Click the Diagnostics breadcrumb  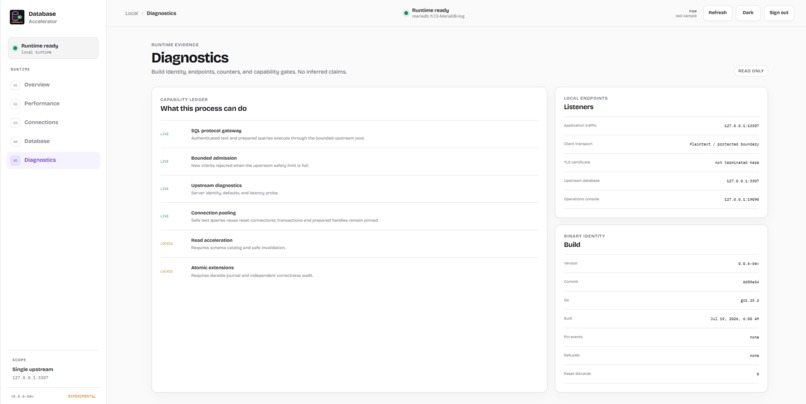coord(161,13)
